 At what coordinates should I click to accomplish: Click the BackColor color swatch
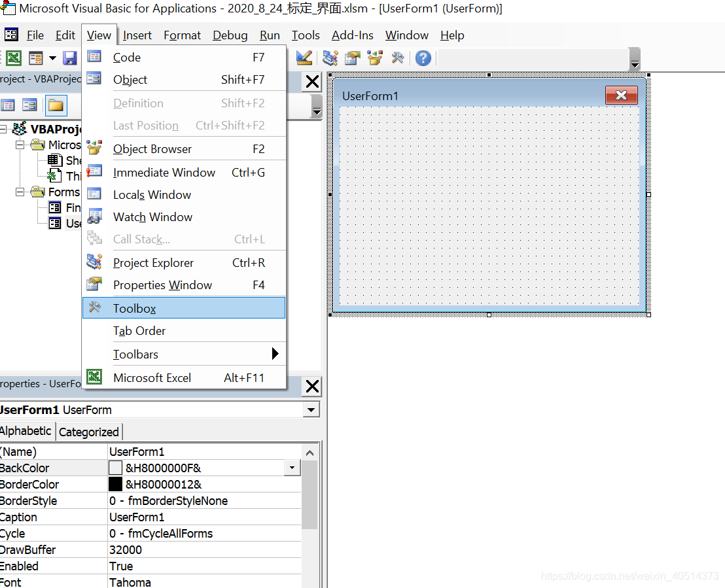[x=116, y=468]
